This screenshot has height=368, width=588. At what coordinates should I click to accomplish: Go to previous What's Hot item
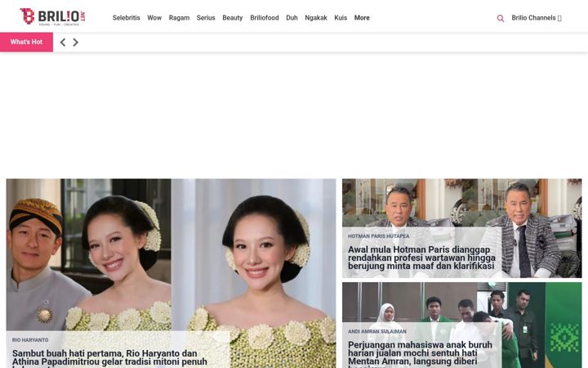coord(63,43)
